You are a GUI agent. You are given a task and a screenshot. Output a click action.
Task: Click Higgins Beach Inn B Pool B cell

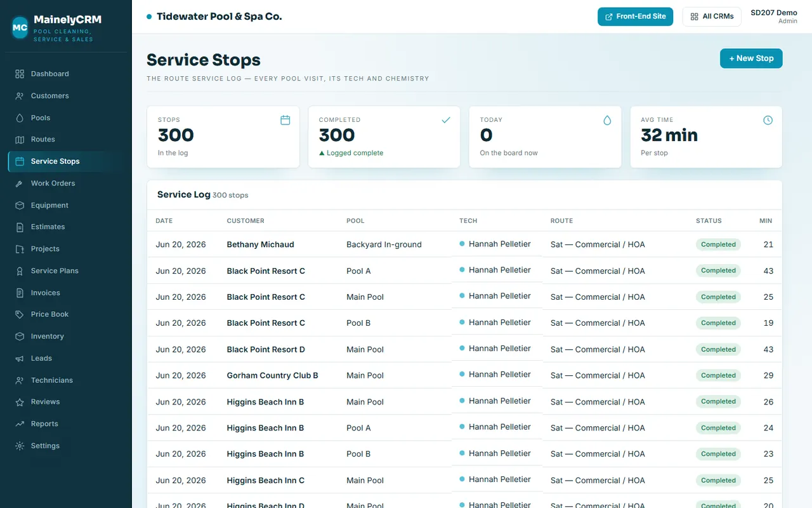tap(358, 454)
